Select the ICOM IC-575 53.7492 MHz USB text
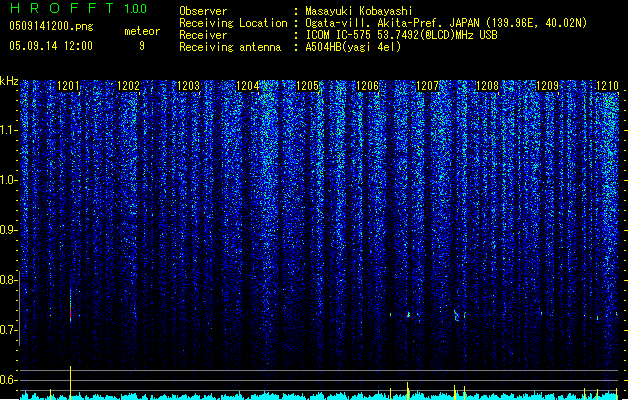This screenshot has height=400, width=629. 401,35
